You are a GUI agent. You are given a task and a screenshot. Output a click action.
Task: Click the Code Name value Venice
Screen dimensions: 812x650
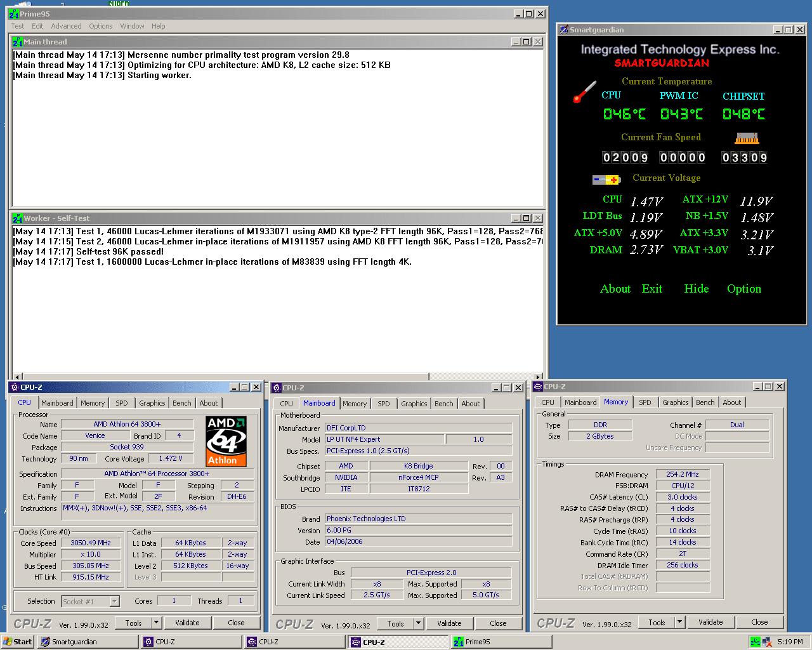coord(95,435)
